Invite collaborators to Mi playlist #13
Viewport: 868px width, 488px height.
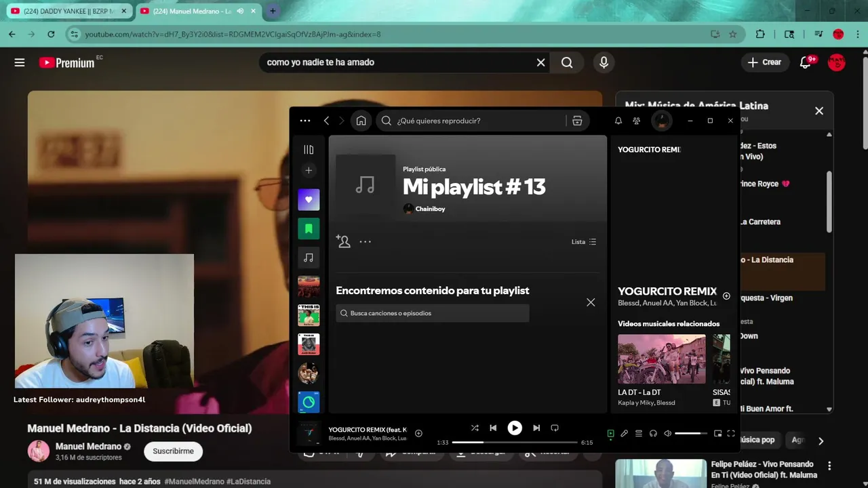point(343,241)
